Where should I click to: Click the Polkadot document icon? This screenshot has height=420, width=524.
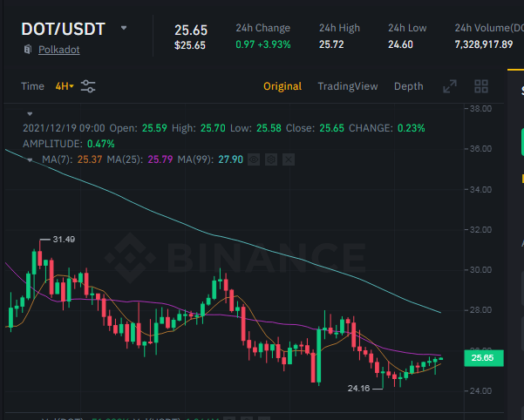pyautogui.click(x=27, y=50)
